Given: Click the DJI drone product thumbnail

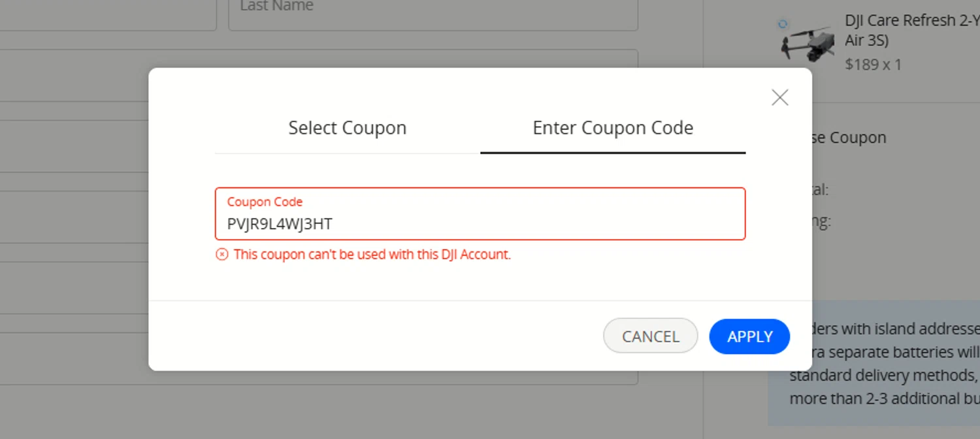Looking at the screenshot, I should pyautogui.click(x=808, y=44).
